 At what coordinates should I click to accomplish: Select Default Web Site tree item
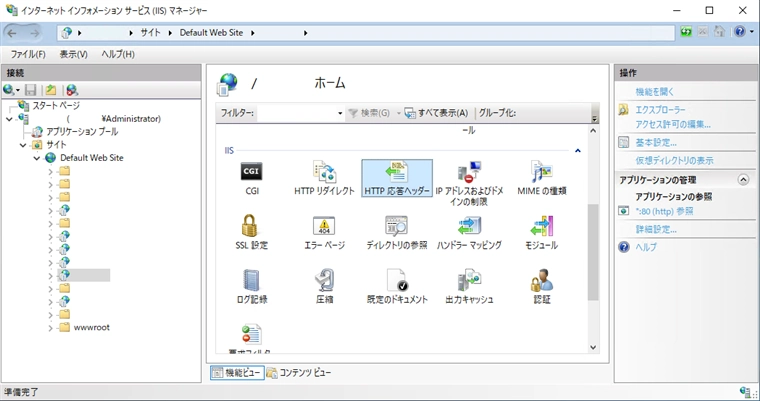pos(91,158)
